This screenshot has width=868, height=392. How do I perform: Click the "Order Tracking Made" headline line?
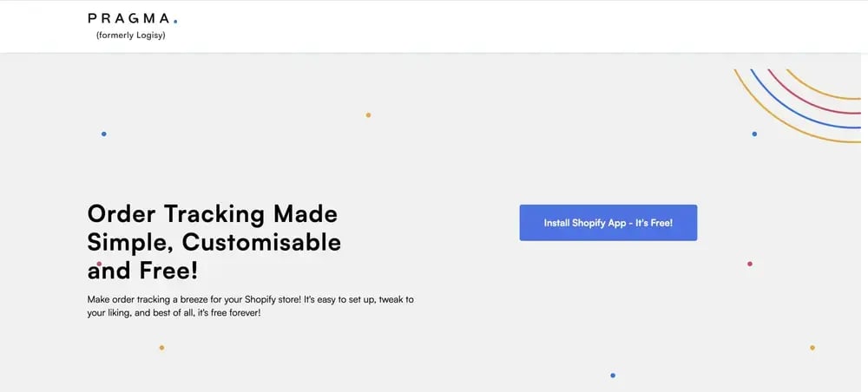click(213, 213)
